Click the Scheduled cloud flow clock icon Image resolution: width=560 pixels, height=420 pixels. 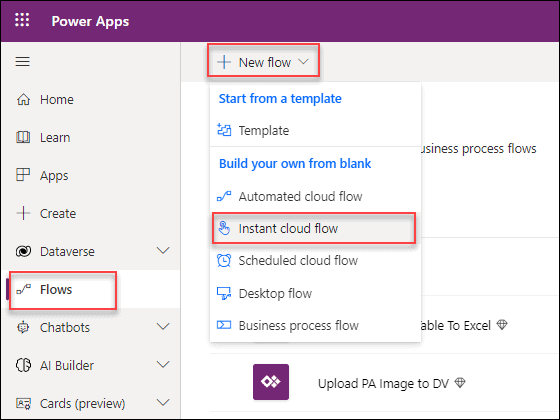click(x=224, y=260)
